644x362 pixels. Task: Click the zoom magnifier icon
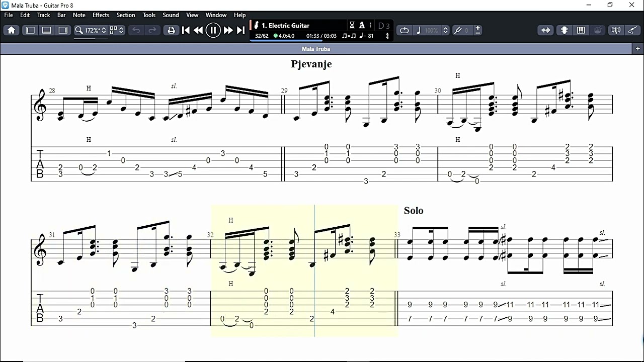(x=79, y=30)
